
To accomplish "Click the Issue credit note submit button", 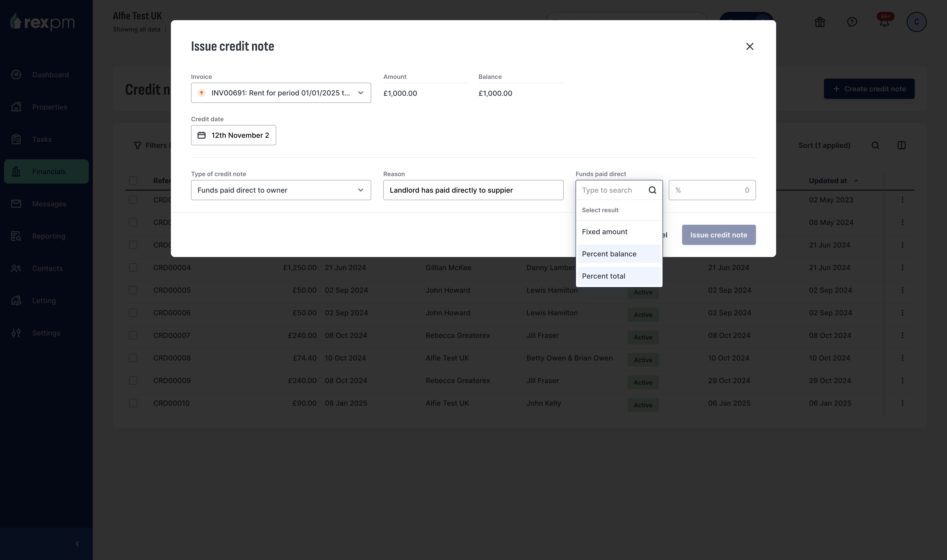I will [x=718, y=235].
